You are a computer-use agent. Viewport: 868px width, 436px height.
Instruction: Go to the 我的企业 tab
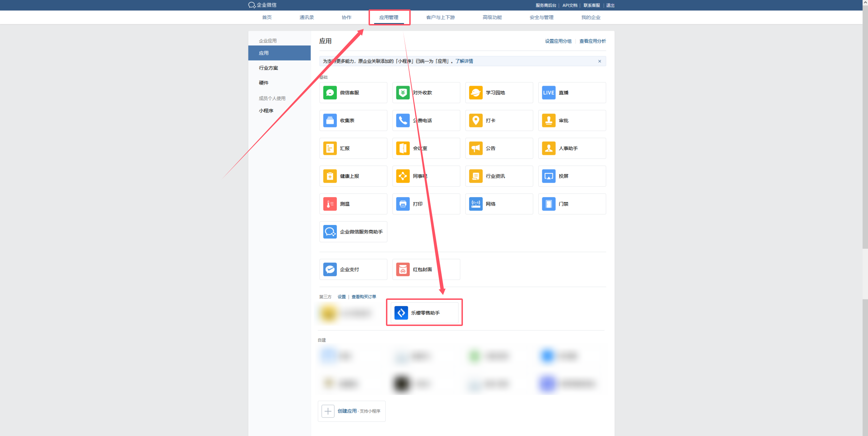[591, 17]
